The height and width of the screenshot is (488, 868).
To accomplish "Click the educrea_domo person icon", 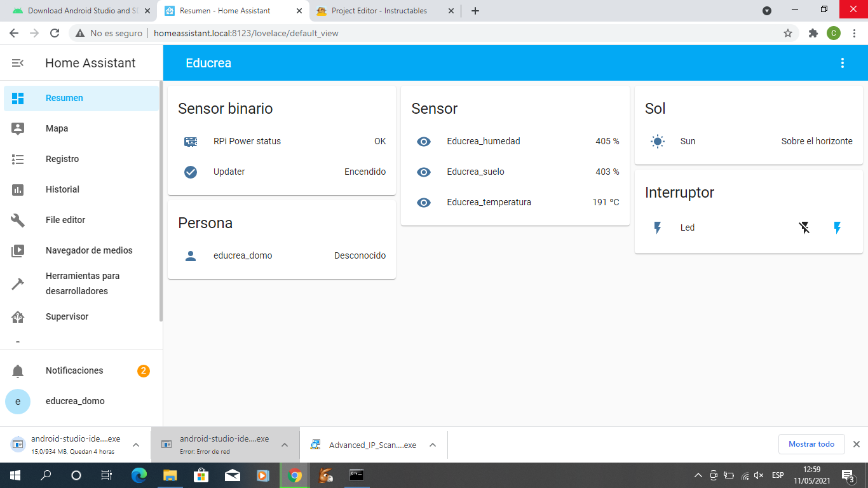I will (x=191, y=256).
